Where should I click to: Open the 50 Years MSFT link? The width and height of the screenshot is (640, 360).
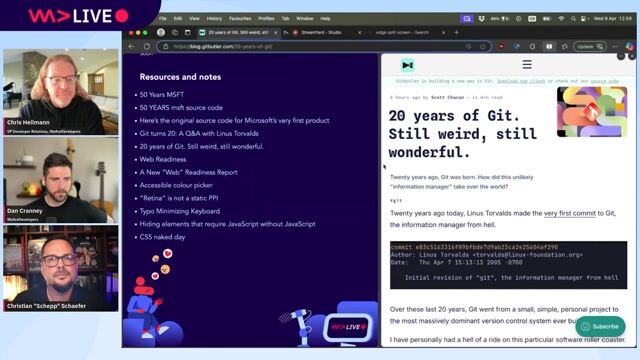point(162,95)
